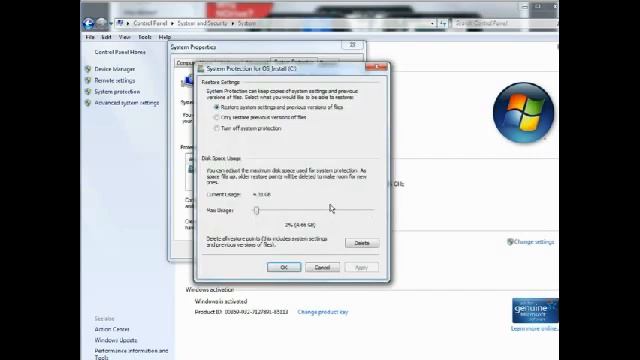Open the Help menu
The image size is (640, 360).
pos(164,37)
